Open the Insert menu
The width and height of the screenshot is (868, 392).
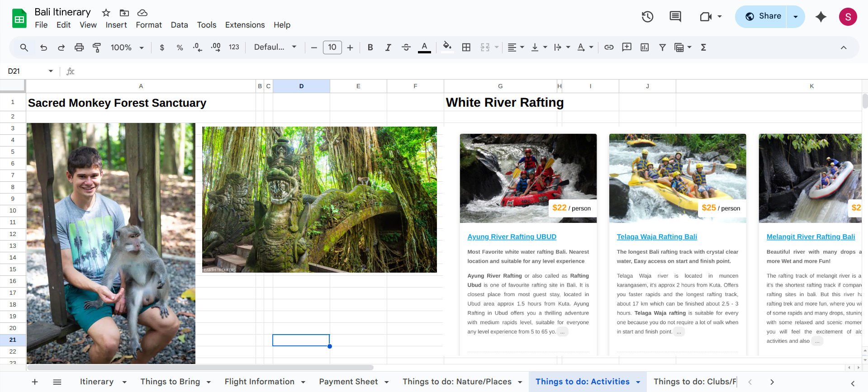pyautogui.click(x=116, y=25)
